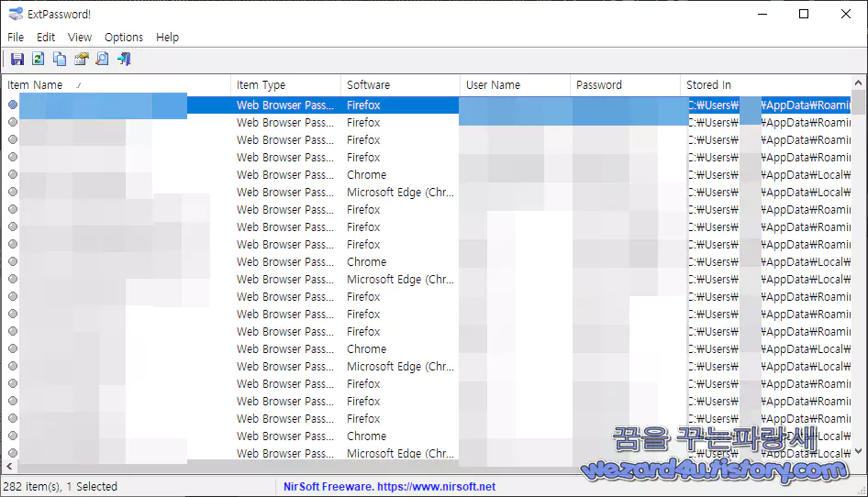Click the bullet icon of the highlighted row

coord(13,105)
